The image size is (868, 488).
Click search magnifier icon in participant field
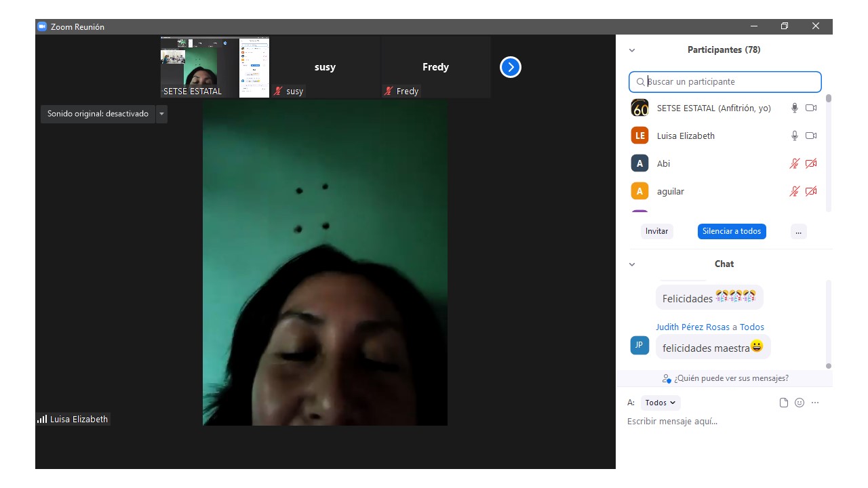coord(640,82)
